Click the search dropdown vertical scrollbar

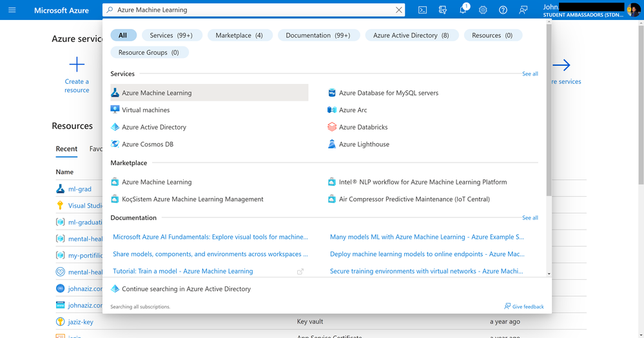point(549,110)
